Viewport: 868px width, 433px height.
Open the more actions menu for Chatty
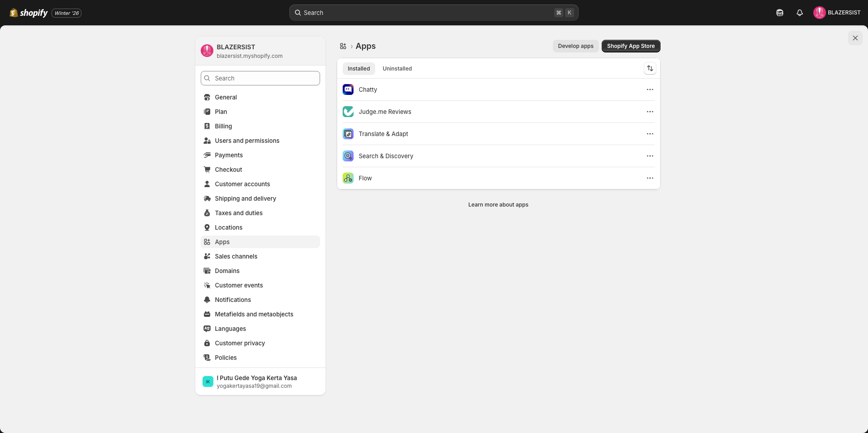tap(650, 89)
